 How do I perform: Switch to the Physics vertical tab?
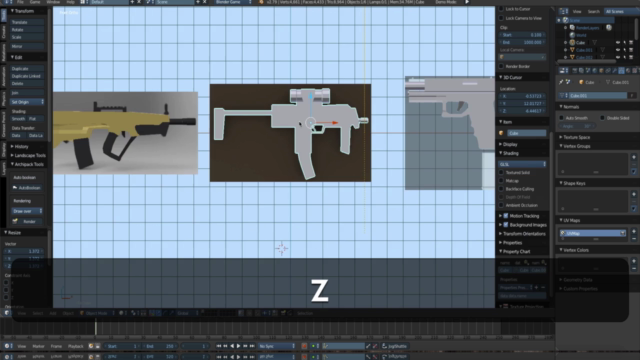pyautogui.click(x=4, y=98)
